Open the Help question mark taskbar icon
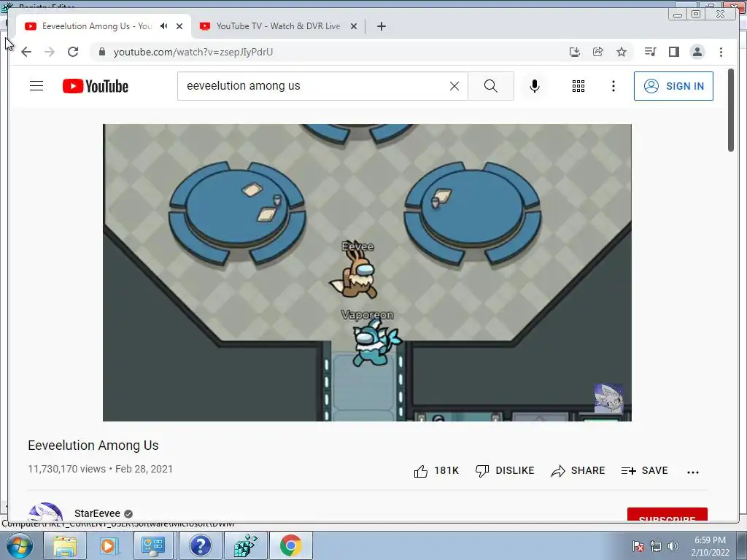 tap(200, 545)
